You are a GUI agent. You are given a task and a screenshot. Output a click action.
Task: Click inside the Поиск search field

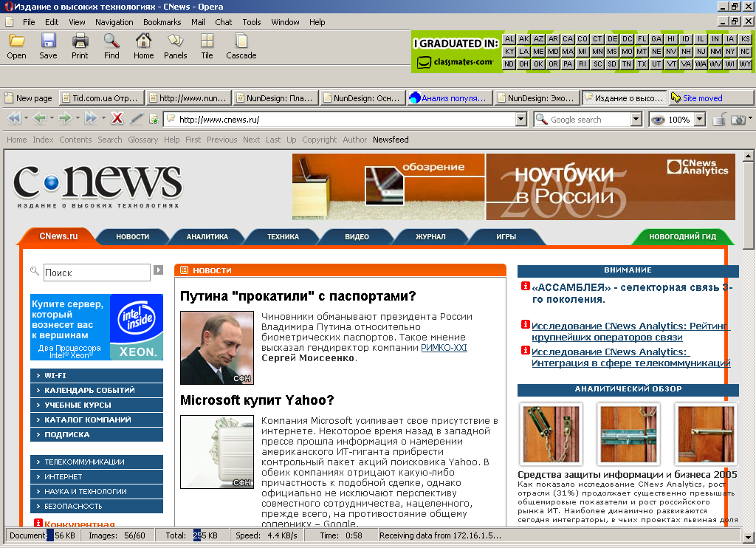[x=97, y=273]
